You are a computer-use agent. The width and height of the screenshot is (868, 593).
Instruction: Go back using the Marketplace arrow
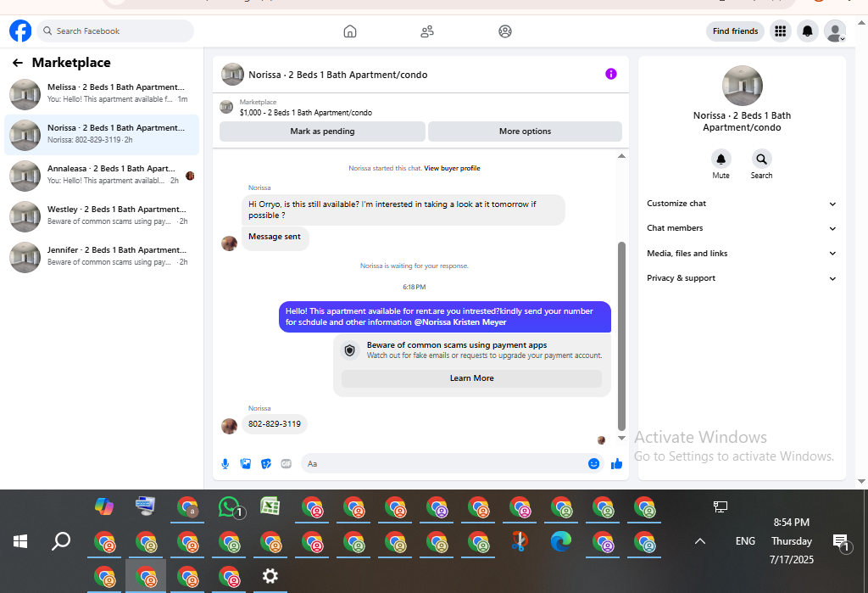[x=18, y=63]
